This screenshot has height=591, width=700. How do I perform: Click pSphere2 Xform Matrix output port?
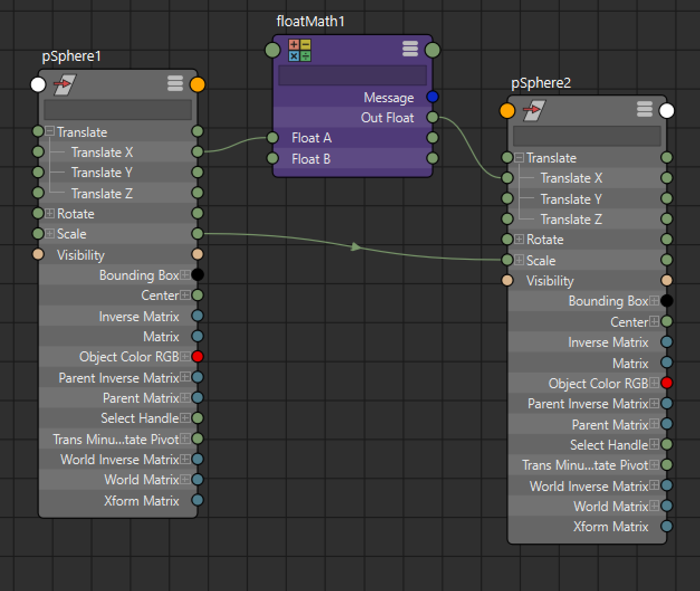click(x=667, y=526)
